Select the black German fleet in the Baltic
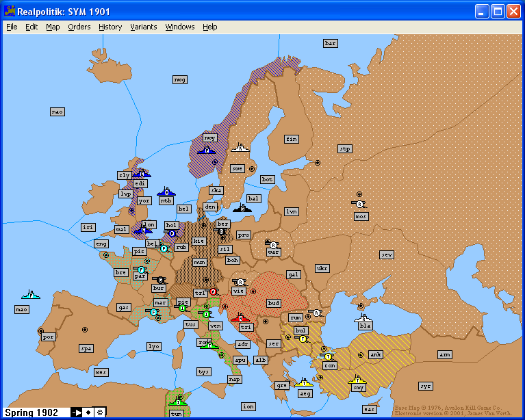Image resolution: width=525 pixels, height=420 pixels. [242, 209]
